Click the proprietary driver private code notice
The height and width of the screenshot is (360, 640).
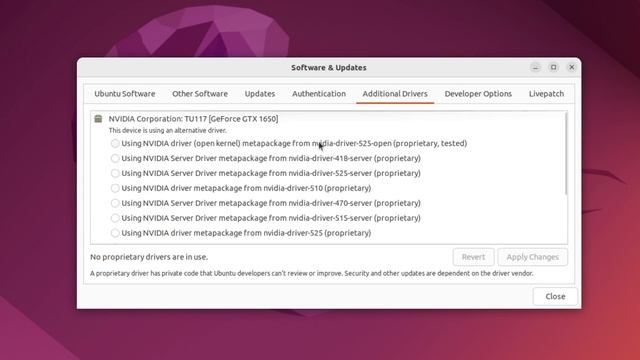311,273
